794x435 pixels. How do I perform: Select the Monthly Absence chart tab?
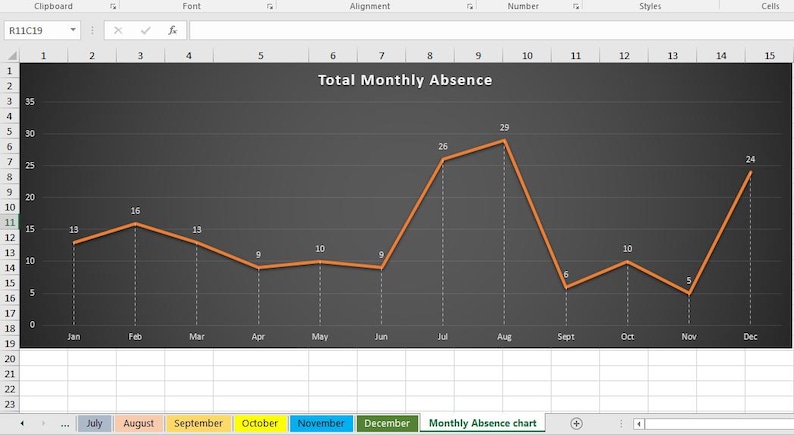click(x=483, y=423)
